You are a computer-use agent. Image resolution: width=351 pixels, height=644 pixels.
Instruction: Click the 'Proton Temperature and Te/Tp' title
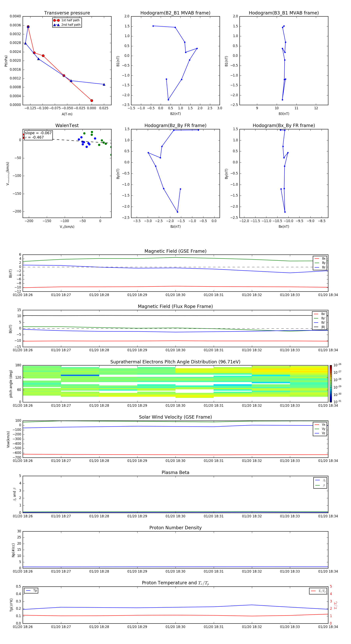(x=175, y=583)
